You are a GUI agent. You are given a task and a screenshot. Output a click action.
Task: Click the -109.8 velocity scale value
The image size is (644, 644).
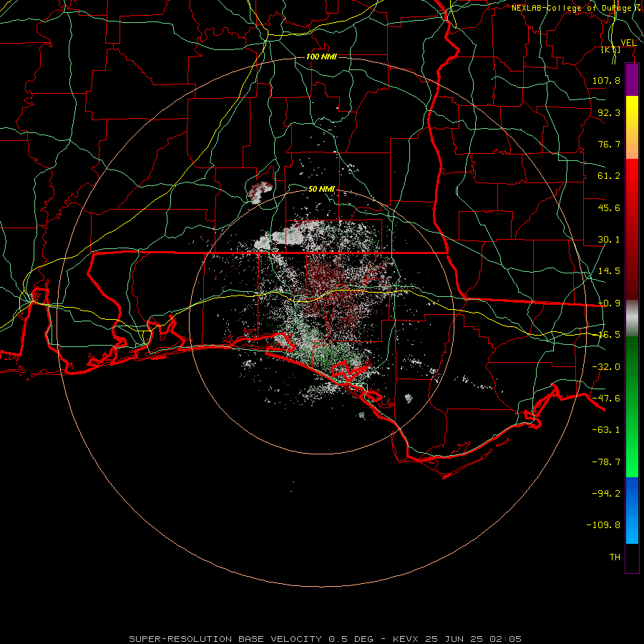603,525
